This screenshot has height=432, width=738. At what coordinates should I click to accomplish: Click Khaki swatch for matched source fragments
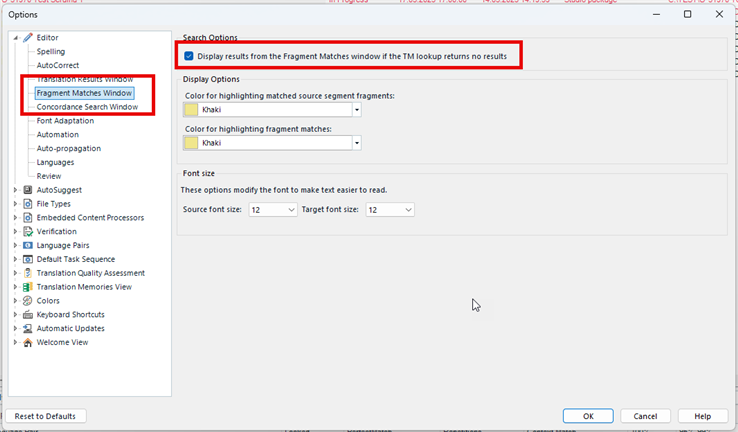[x=191, y=110]
